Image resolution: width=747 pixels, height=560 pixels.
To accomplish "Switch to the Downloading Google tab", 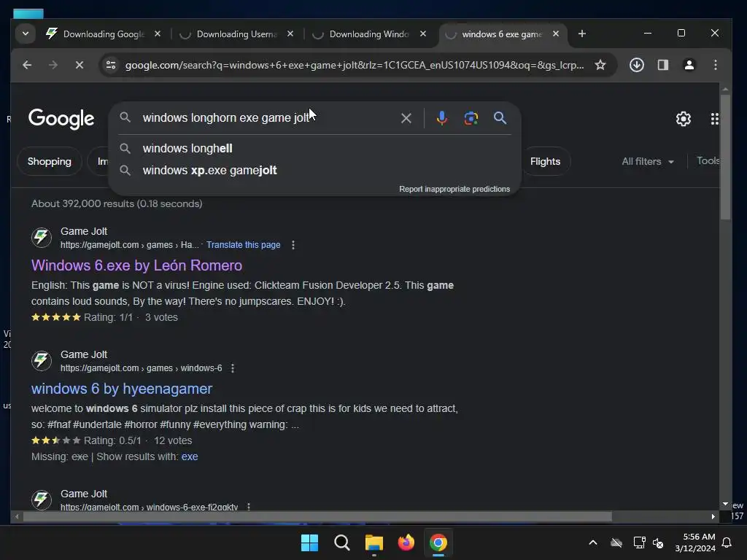I will click(x=103, y=34).
